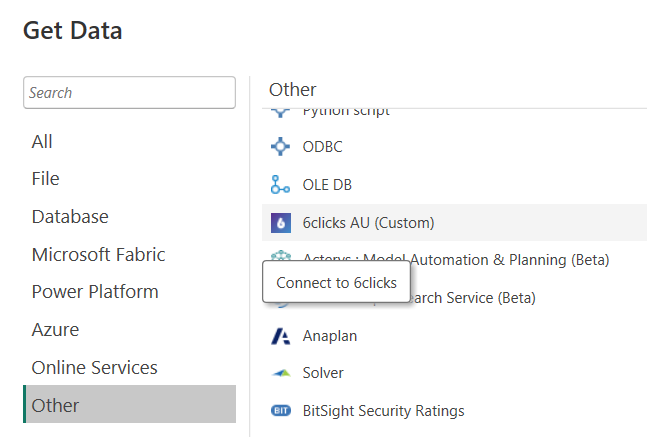Viewport: 647px width, 437px height.
Task: Click the Solver logo icon
Action: [x=281, y=373]
